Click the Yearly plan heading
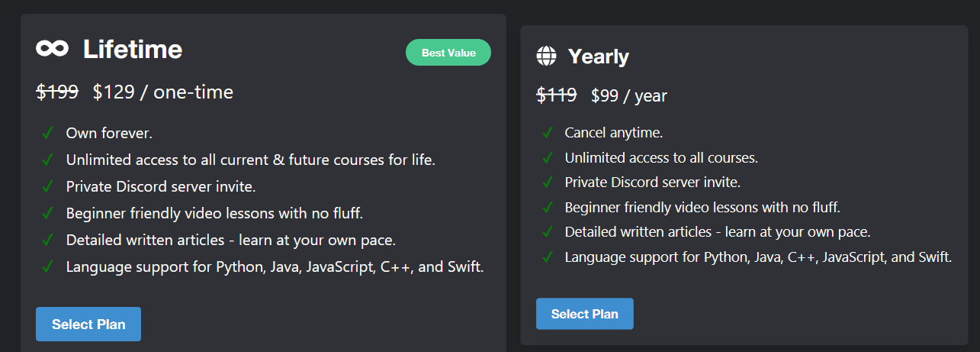Viewport: 980px width, 352px height. point(598,57)
